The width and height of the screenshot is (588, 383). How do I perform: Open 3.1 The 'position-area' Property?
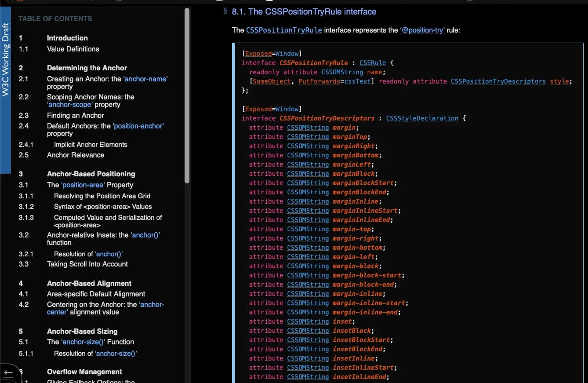(x=90, y=185)
